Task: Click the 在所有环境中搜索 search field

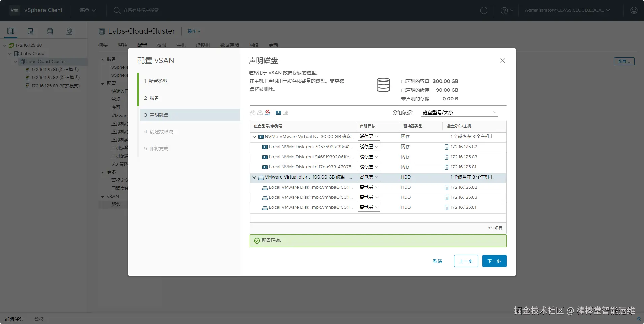Action: (141, 10)
